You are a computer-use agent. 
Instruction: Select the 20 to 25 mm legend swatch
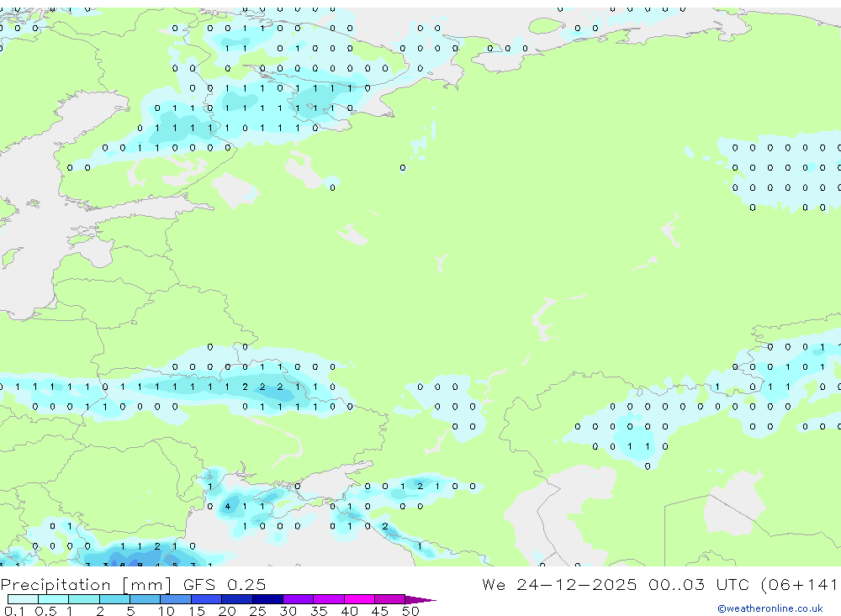pos(237,599)
